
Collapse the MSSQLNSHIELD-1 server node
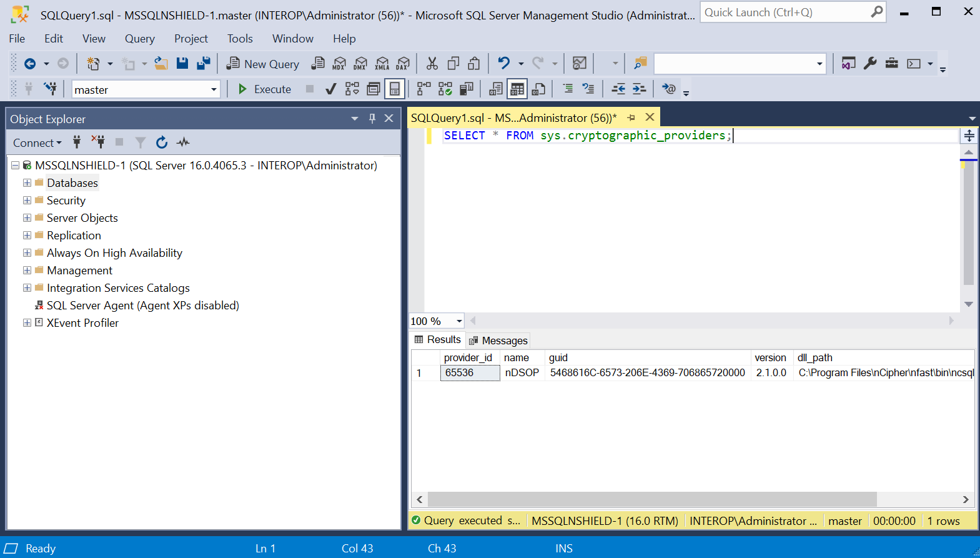point(15,165)
